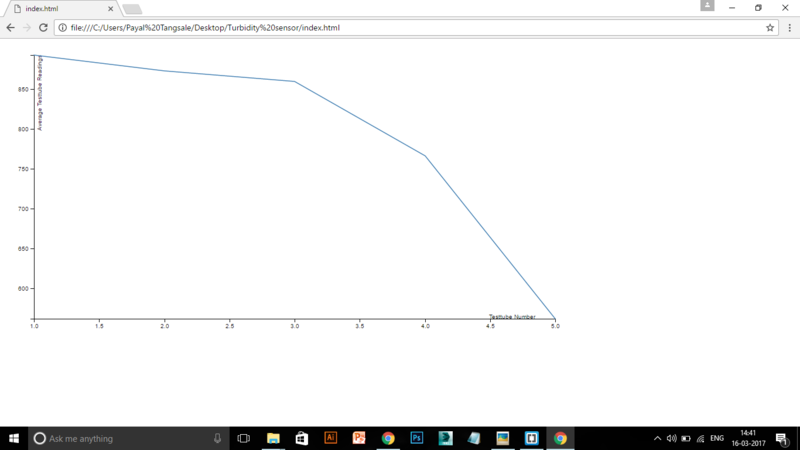The width and height of the screenshot is (800, 450).
Task: Open Task View from the taskbar
Action: [243, 438]
